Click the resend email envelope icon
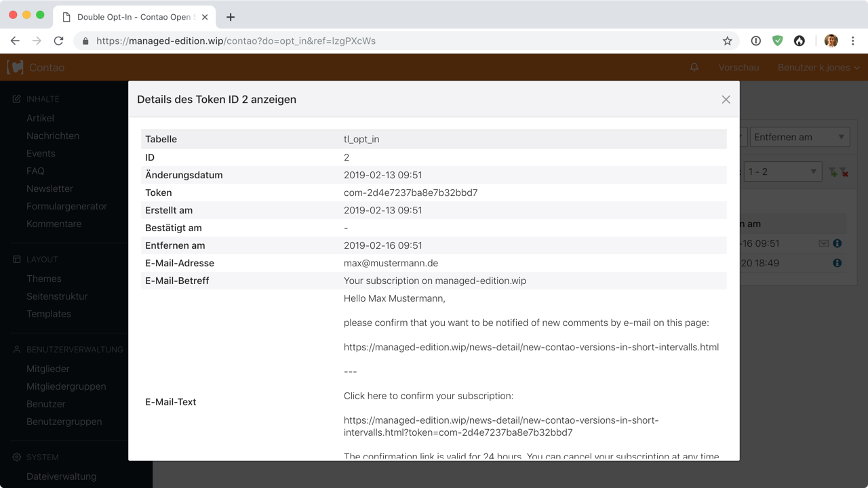The width and height of the screenshot is (868, 488). [x=823, y=243]
